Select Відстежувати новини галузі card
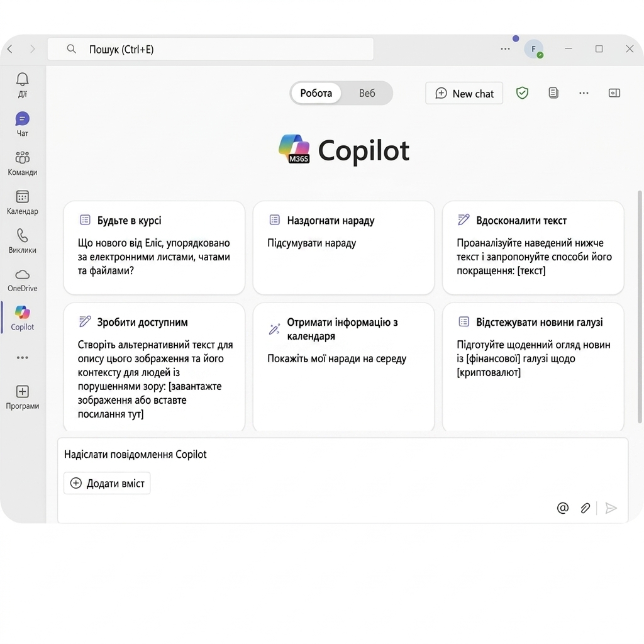 click(x=533, y=367)
